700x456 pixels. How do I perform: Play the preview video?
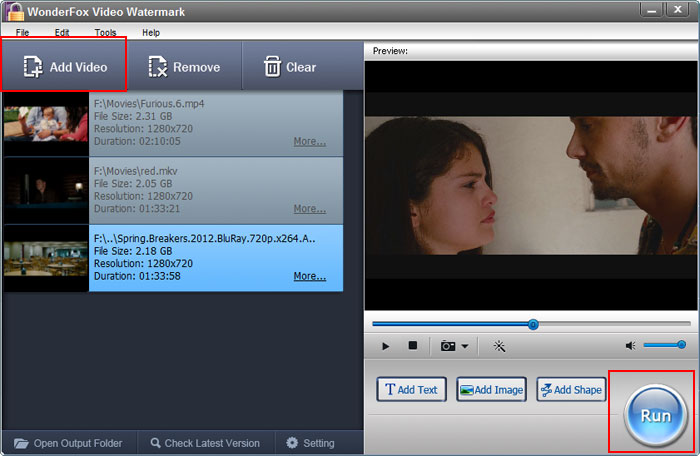(386, 346)
